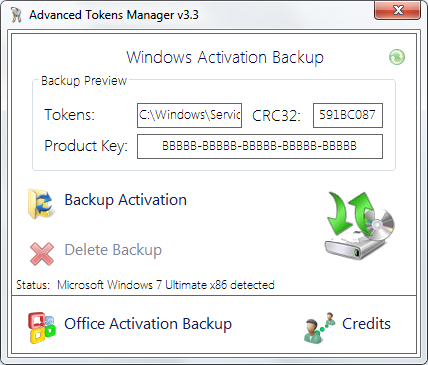Click the Product Key text box
The image size is (428, 365).
click(x=260, y=146)
